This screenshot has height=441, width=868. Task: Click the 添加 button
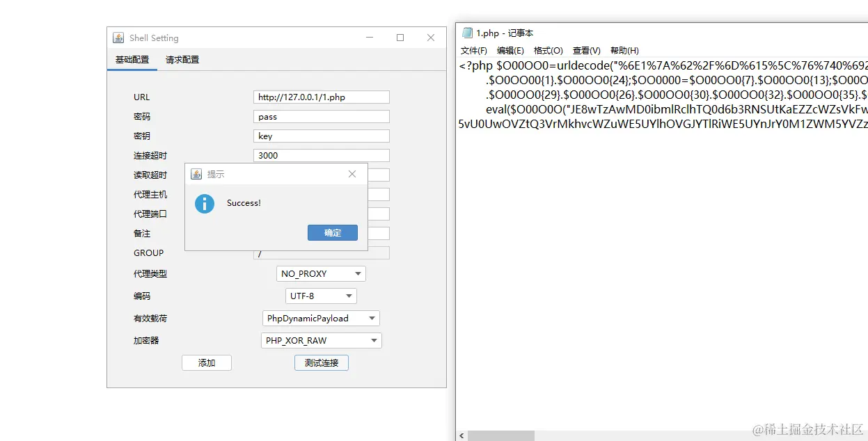click(x=207, y=362)
